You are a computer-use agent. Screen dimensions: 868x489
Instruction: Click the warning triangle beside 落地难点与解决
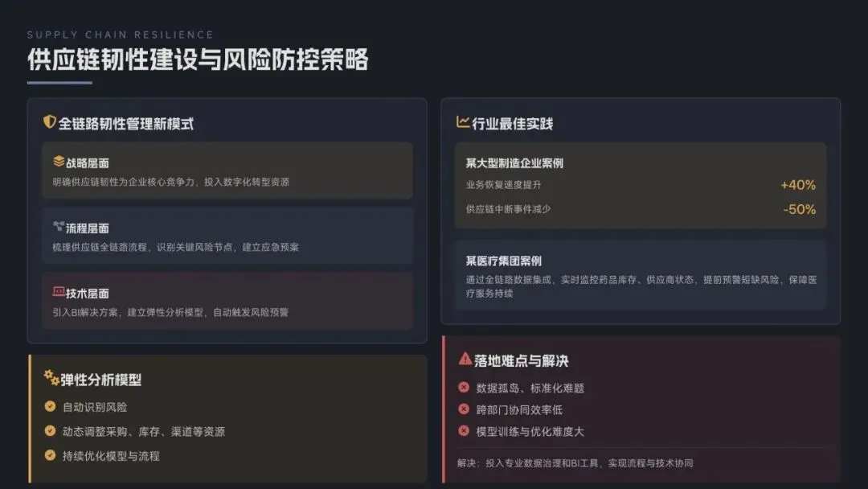(465, 360)
